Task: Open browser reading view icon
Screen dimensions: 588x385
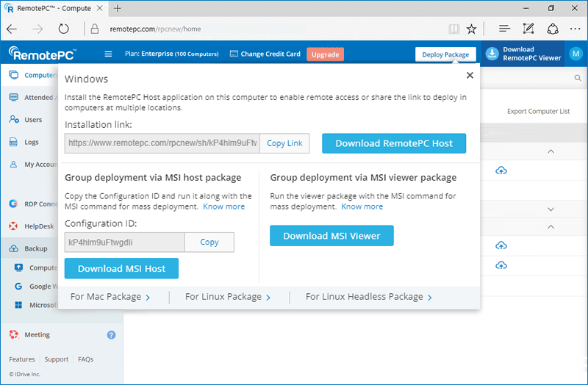Action: tap(454, 29)
